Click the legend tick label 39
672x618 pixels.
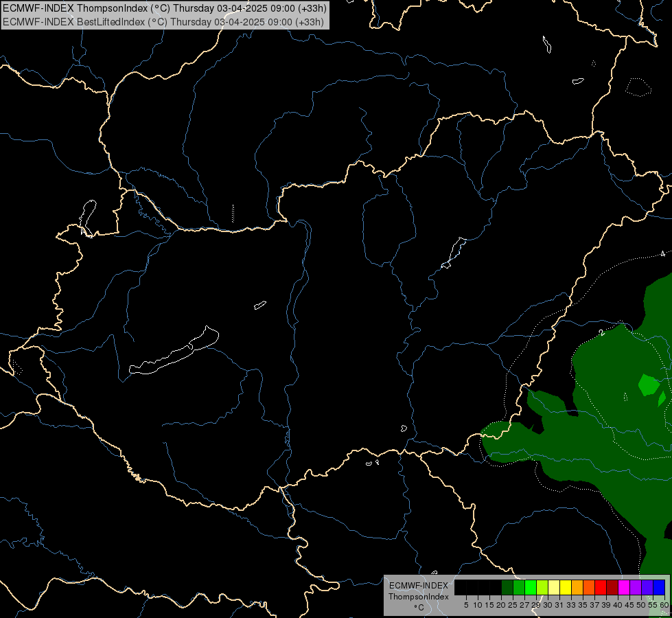click(606, 605)
